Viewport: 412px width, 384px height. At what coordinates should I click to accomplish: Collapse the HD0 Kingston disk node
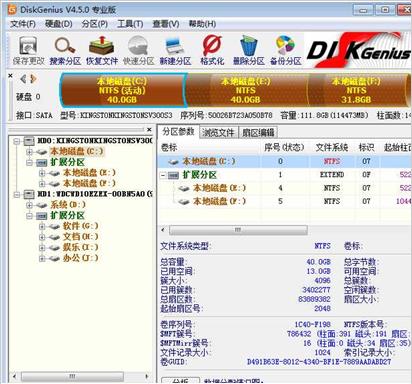point(17,141)
